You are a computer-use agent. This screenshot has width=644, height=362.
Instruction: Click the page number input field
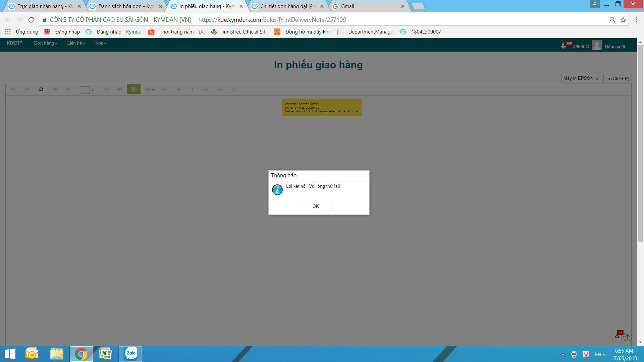(85, 90)
